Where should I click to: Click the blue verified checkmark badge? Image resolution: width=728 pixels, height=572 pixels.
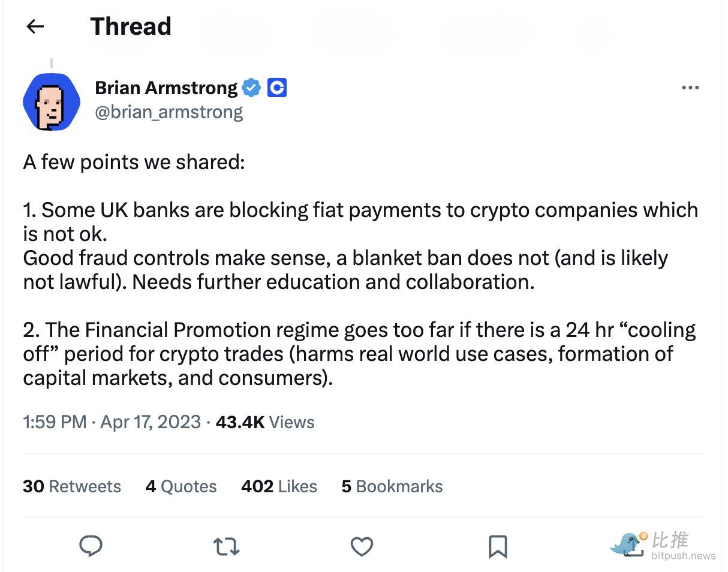[252, 88]
